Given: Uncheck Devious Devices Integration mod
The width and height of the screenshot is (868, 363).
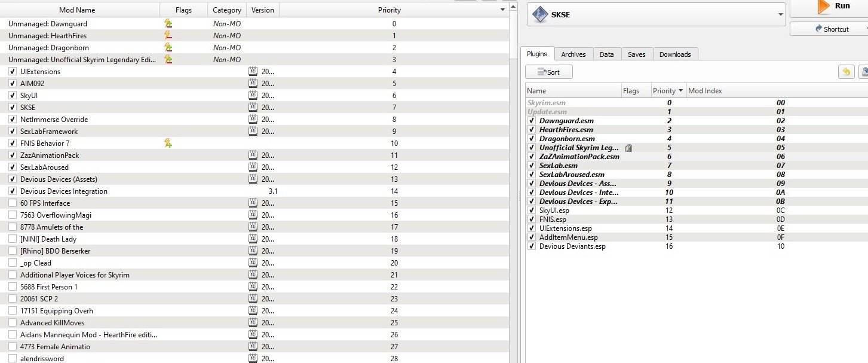Looking at the screenshot, I should coord(13,191).
